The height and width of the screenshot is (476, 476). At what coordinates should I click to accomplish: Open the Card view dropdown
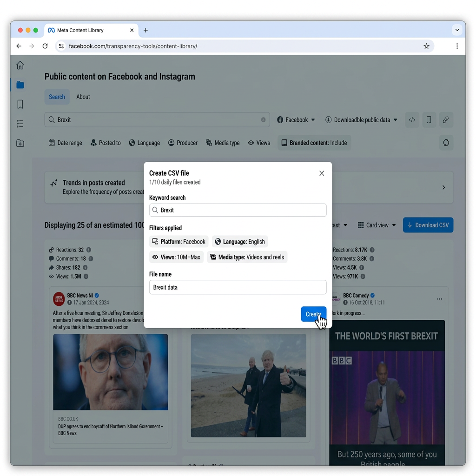tap(377, 225)
